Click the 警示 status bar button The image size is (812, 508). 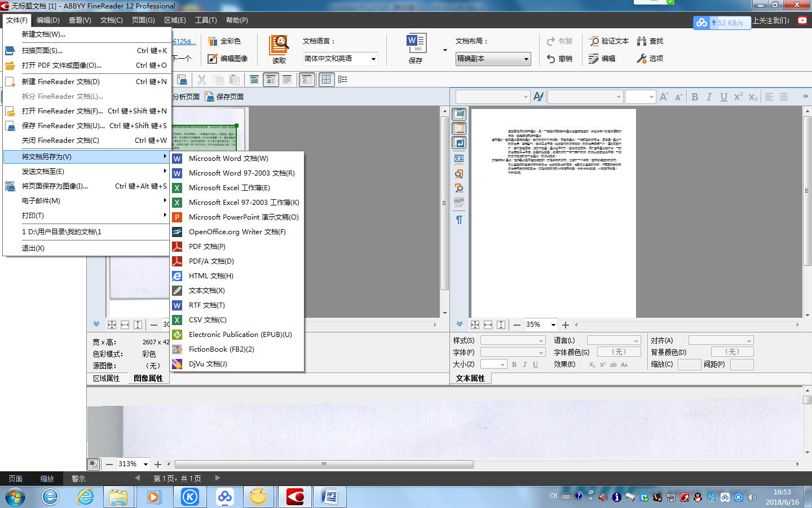click(x=78, y=479)
